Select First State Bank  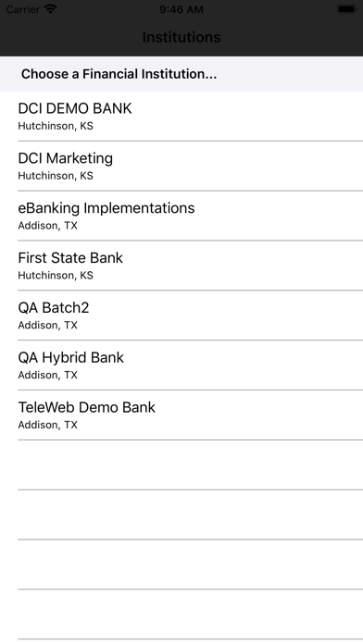point(181,266)
